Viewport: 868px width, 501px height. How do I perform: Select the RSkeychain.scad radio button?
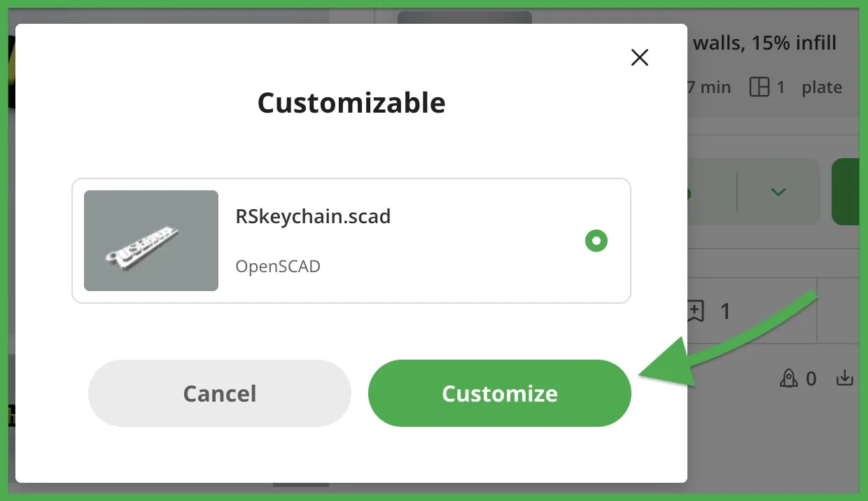pyautogui.click(x=596, y=241)
